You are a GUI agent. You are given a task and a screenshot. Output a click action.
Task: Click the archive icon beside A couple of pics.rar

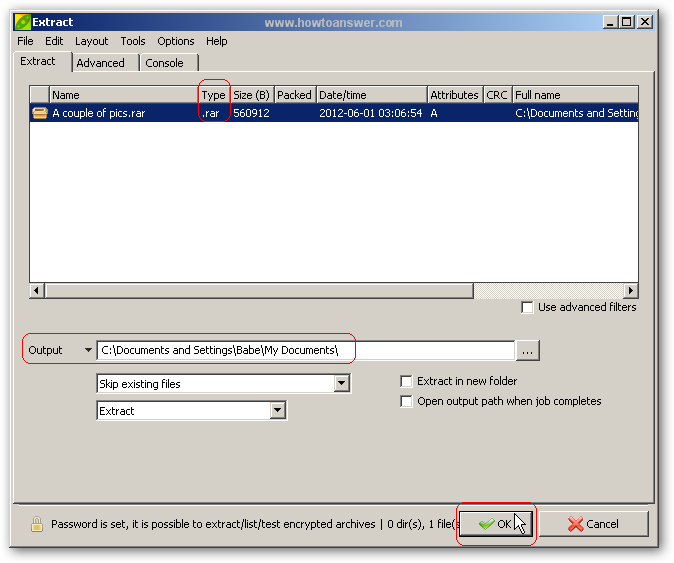click(40, 113)
